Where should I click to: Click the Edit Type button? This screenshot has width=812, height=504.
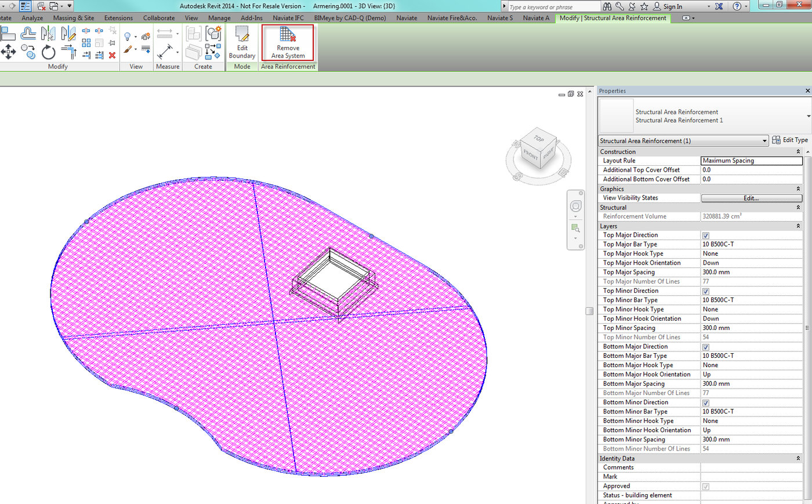[x=790, y=140]
